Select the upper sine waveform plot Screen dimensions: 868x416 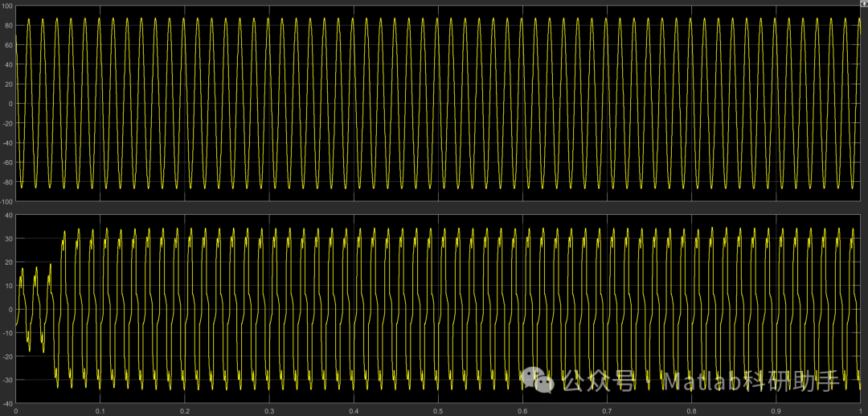(x=438, y=103)
